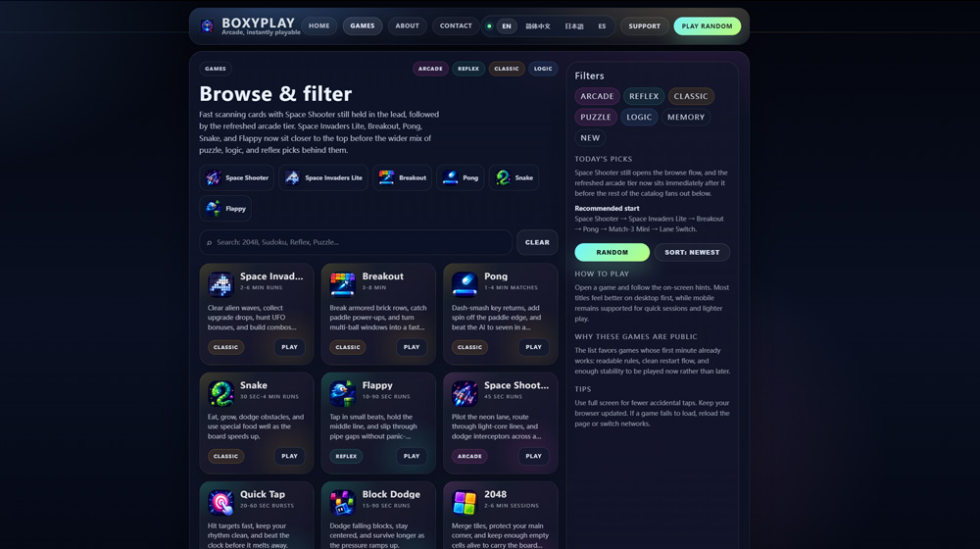Click the Space Shooter chip icon
The height and width of the screenshot is (549, 980).
pos(214,177)
